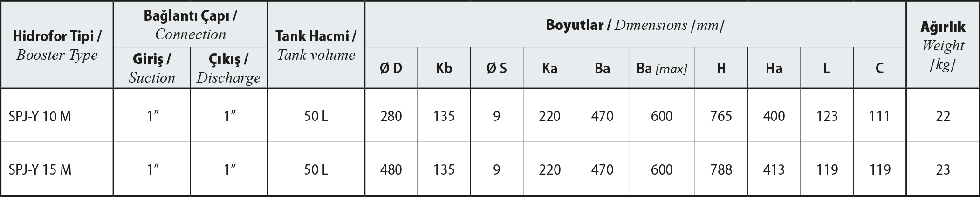Click the Giriş / Suction column header
This screenshot has height=197, width=980.
point(152,68)
